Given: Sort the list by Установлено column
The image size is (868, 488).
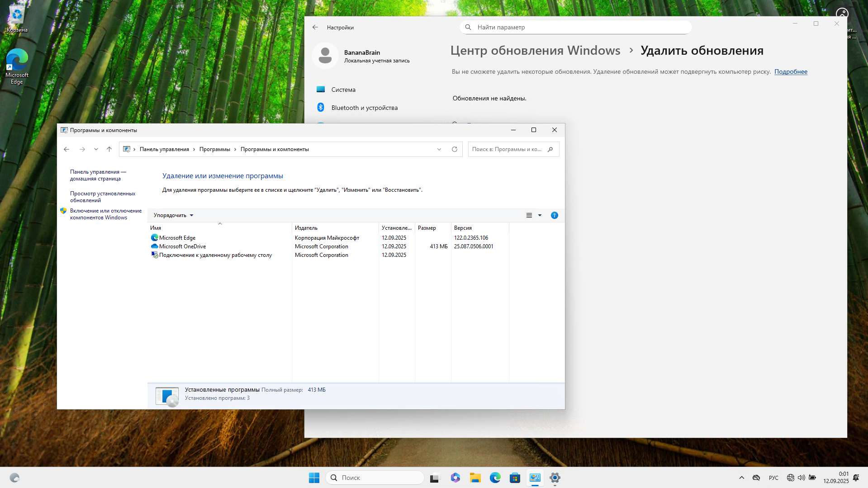Looking at the screenshot, I should (x=397, y=228).
